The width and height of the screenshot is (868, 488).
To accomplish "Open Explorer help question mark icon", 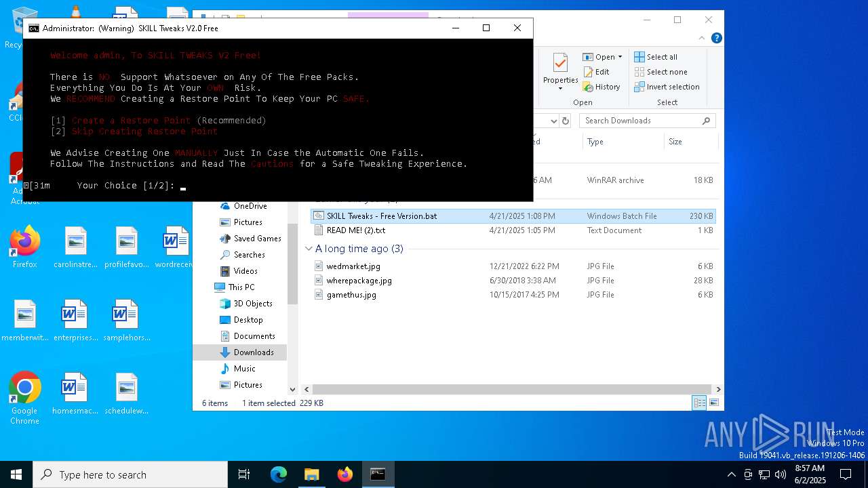I will (x=716, y=38).
